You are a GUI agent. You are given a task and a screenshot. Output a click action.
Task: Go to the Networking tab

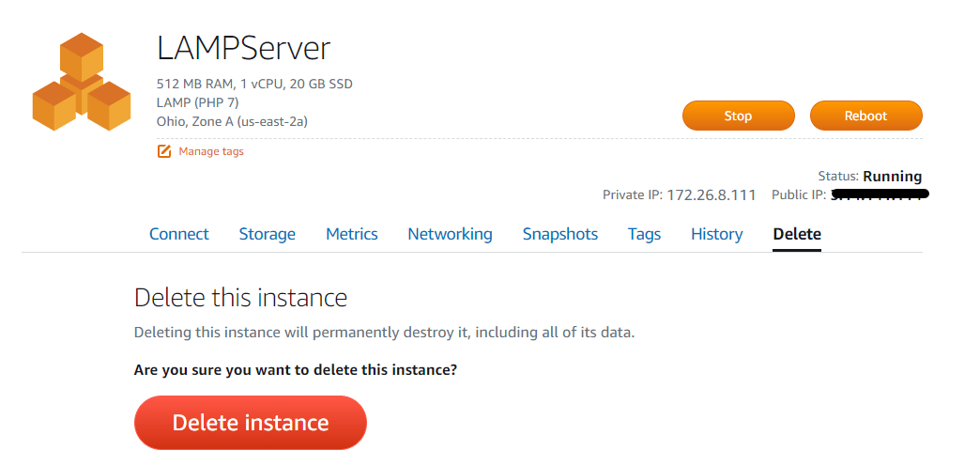tap(450, 234)
